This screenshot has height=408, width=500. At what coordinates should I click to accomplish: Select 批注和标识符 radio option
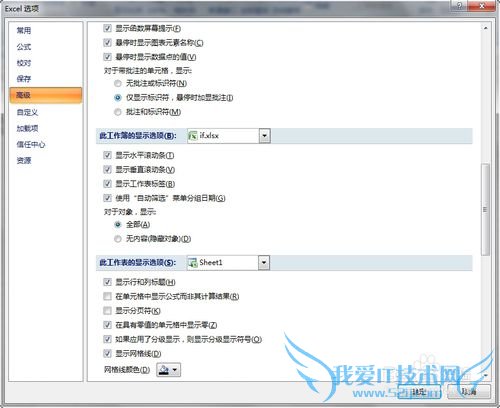coord(118,112)
